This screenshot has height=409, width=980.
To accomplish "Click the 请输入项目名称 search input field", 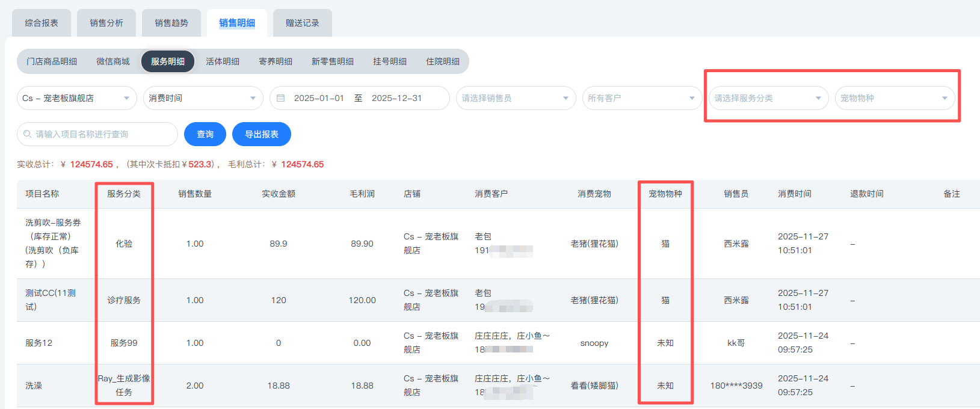I will point(102,134).
